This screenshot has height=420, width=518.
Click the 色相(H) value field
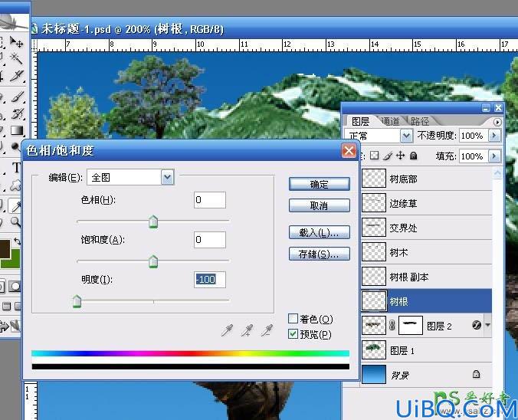tap(210, 200)
